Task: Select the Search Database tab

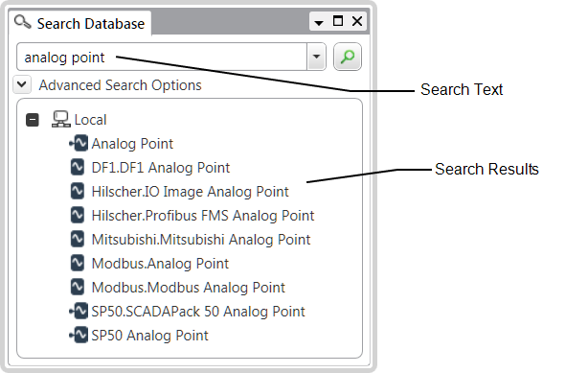Action: pos(80,23)
